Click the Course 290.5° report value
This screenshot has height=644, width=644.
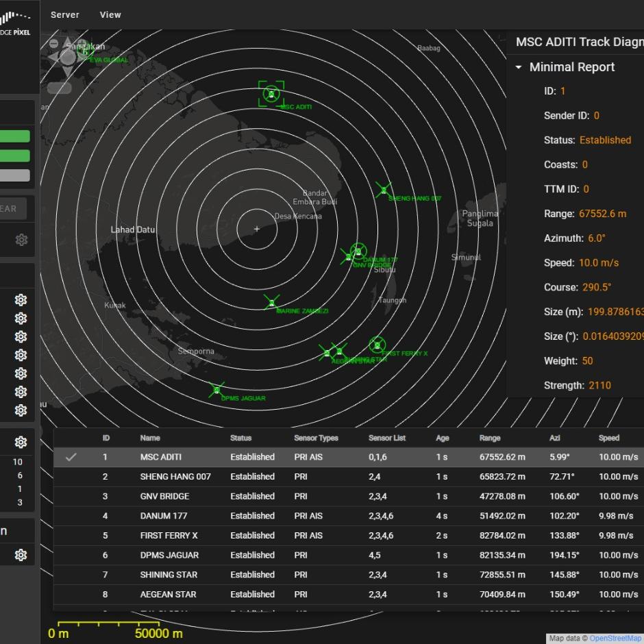coord(597,287)
